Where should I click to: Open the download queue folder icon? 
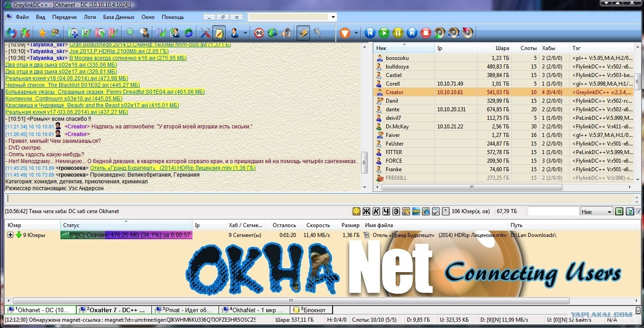(73, 33)
